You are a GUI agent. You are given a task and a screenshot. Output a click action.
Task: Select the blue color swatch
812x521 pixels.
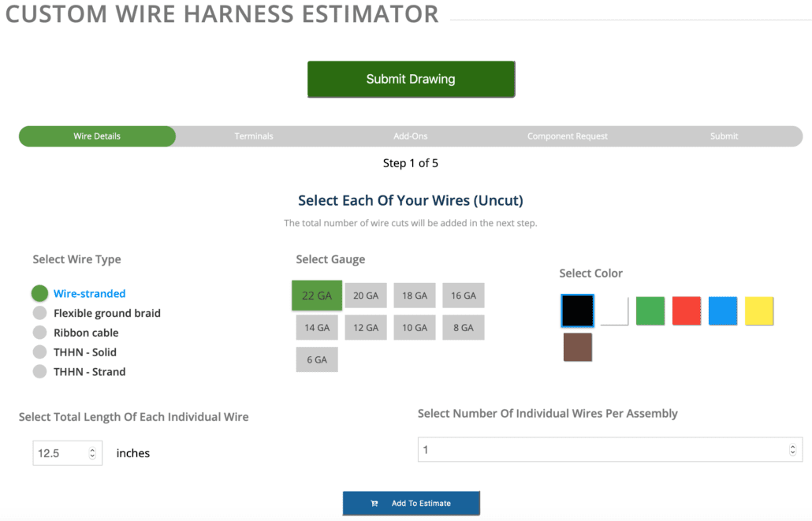point(723,311)
